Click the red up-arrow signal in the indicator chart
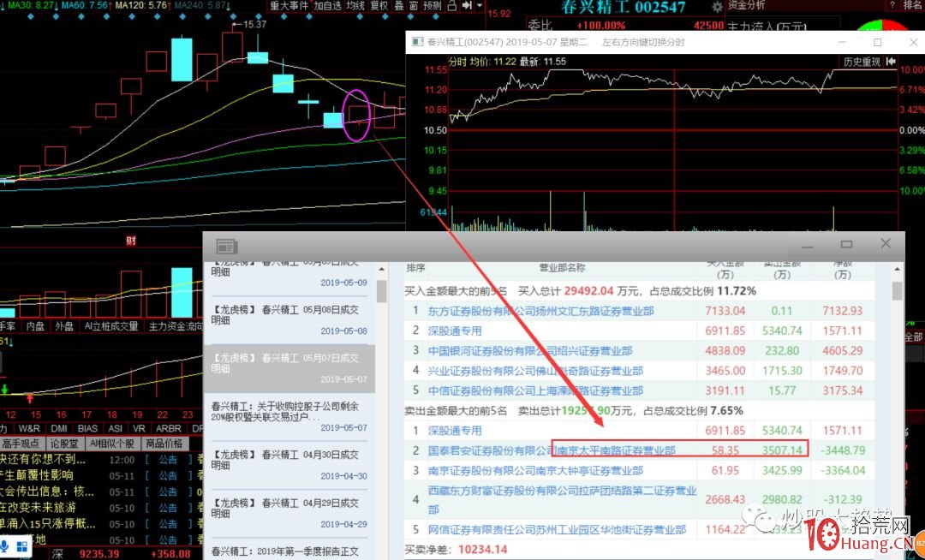Viewport: 925px width, 560px height. coord(30,398)
